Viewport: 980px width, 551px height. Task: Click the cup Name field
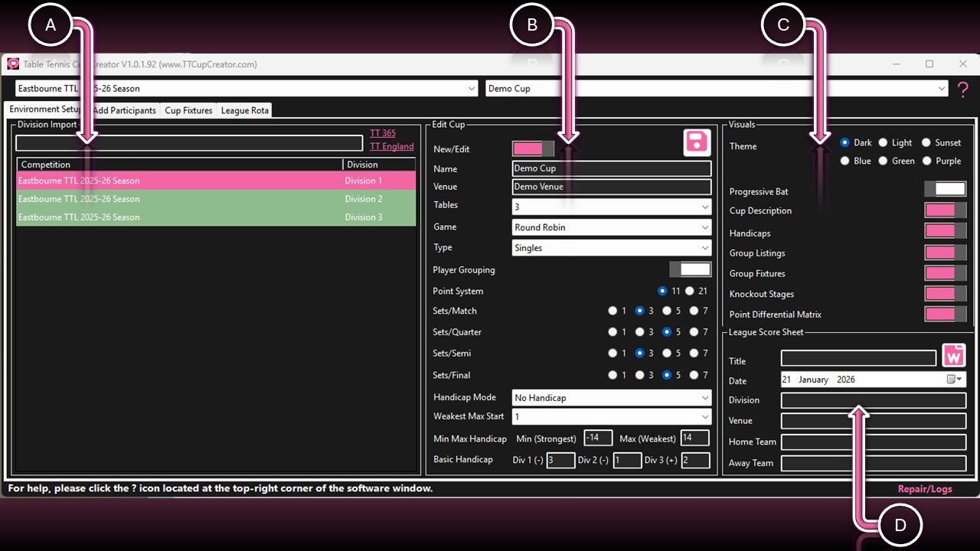point(612,168)
